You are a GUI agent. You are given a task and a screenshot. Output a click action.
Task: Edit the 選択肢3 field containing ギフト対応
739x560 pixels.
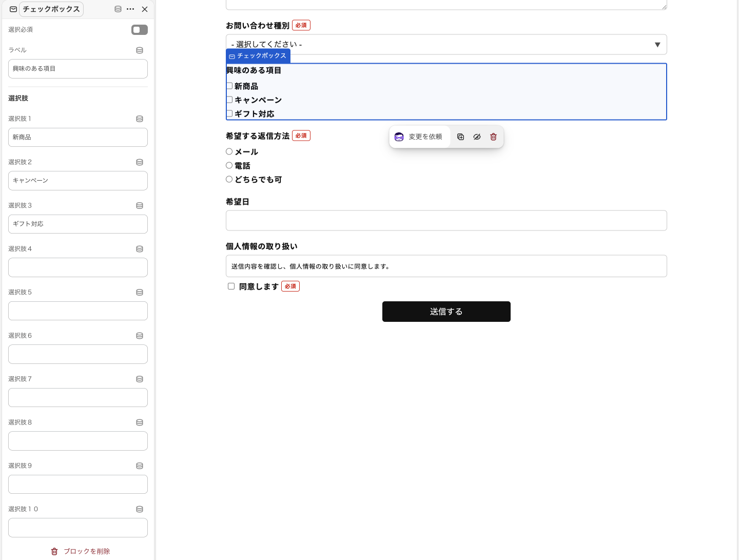pyautogui.click(x=78, y=224)
